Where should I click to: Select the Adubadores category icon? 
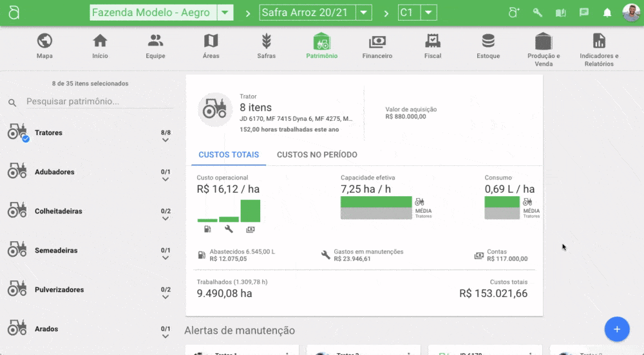(x=17, y=172)
